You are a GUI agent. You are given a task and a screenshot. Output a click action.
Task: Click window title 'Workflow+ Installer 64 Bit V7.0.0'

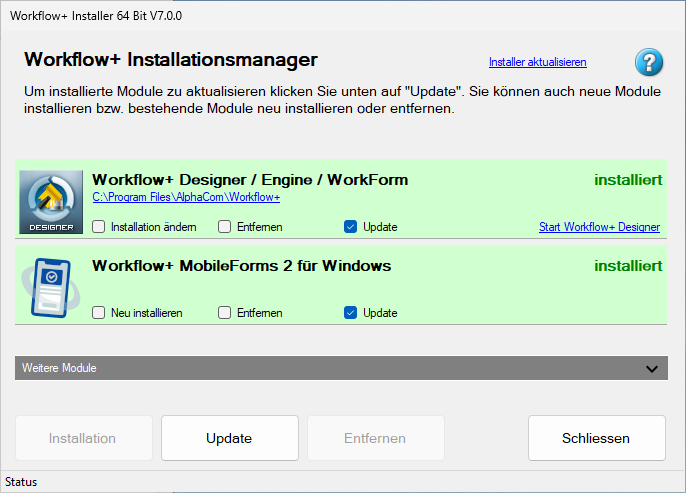(x=96, y=16)
